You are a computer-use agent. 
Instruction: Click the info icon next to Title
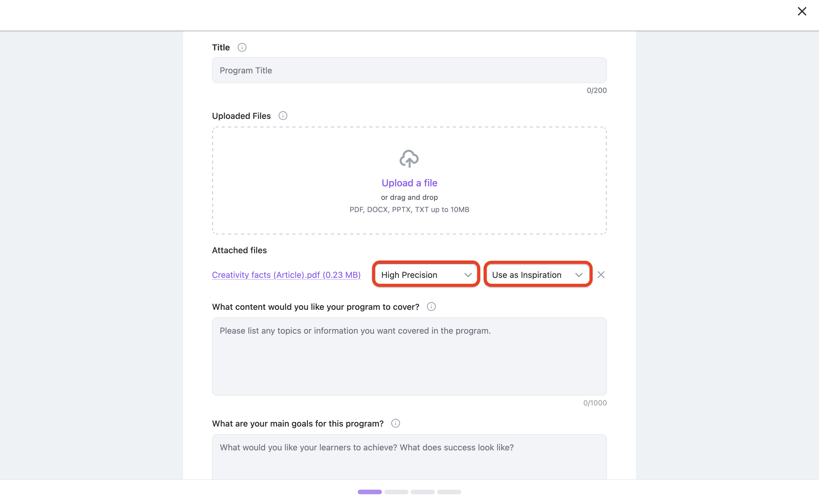click(x=242, y=47)
